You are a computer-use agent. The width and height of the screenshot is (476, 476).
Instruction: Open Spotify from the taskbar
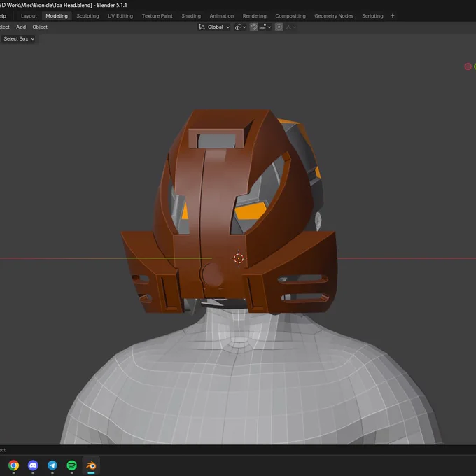point(71,465)
